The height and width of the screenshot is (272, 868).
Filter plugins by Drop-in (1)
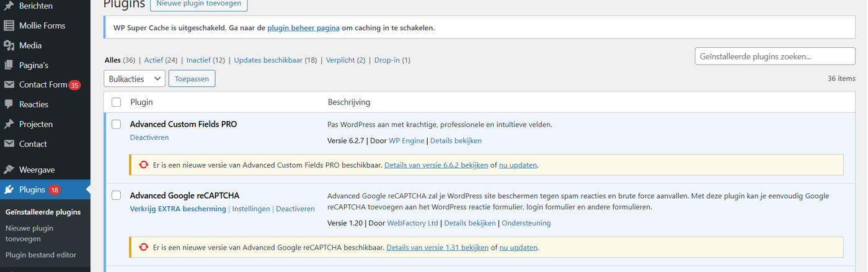pos(392,60)
